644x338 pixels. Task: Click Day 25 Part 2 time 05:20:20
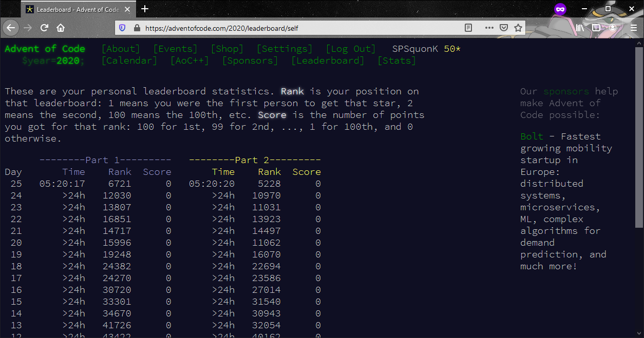[212, 184]
